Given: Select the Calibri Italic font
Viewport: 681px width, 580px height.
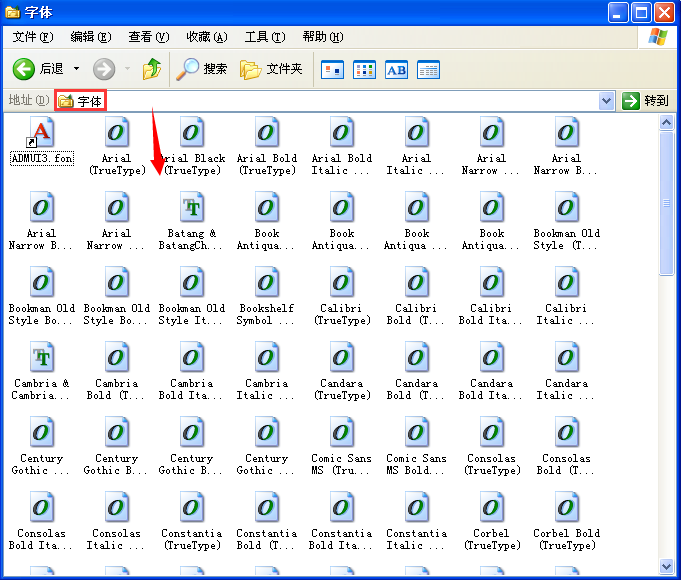Looking at the screenshot, I should (566, 297).
